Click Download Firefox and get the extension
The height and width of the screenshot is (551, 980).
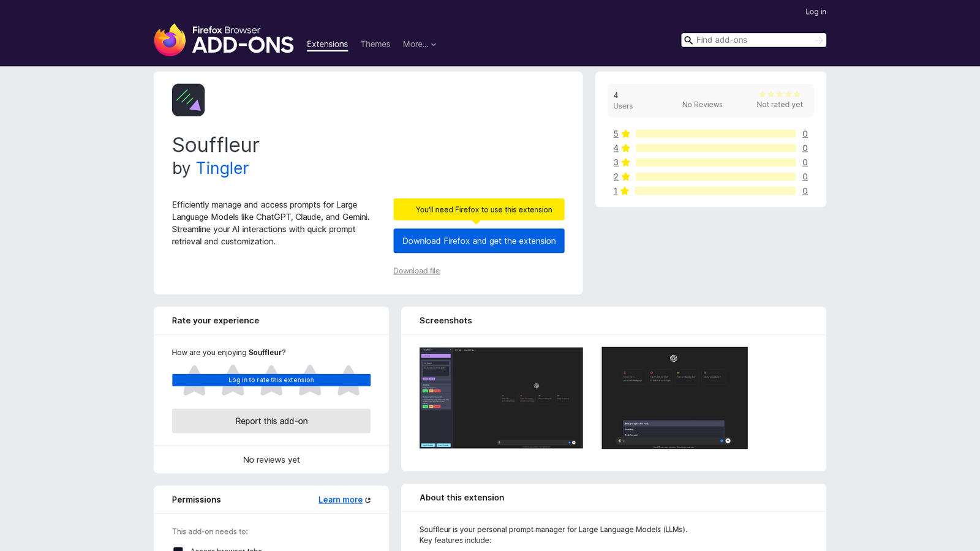[x=479, y=241]
